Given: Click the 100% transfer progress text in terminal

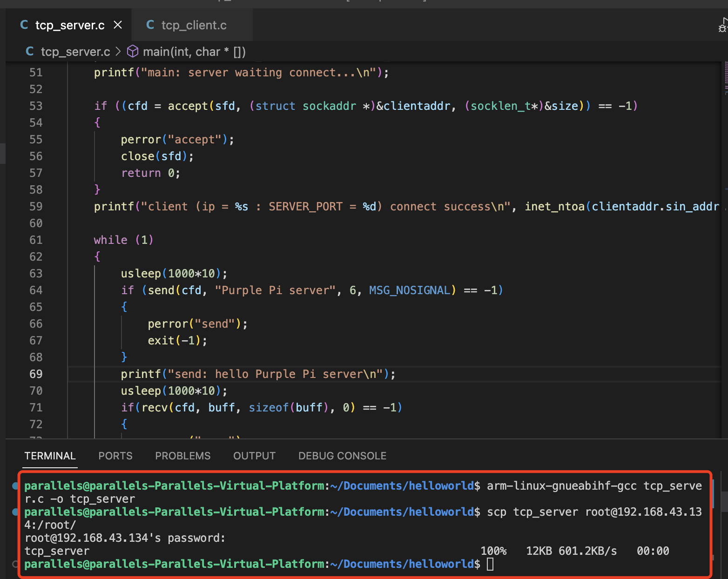Looking at the screenshot, I should coord(493,551).
